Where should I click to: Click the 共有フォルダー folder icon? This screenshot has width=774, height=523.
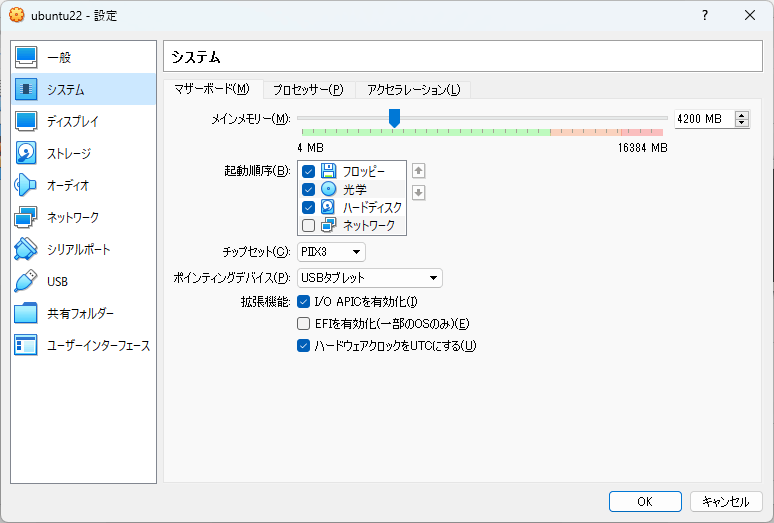(26, 313)
